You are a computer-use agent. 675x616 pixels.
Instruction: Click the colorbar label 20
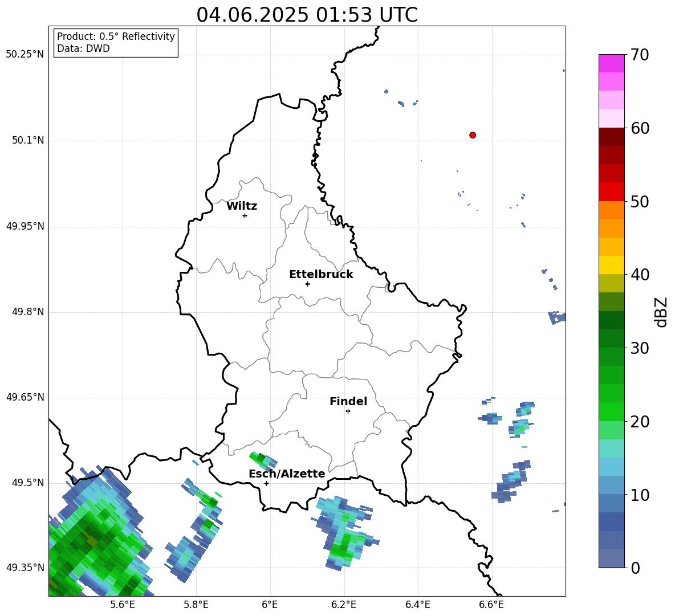click(640, 422)
